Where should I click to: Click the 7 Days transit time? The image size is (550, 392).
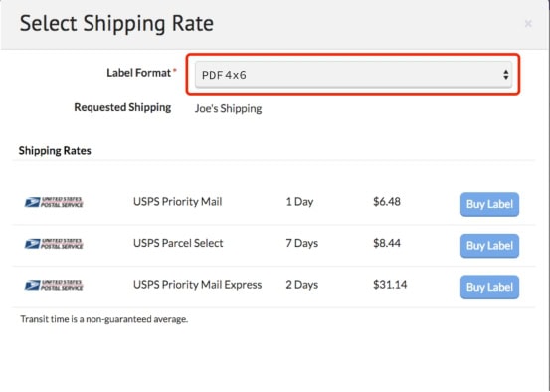click(302, 243)
